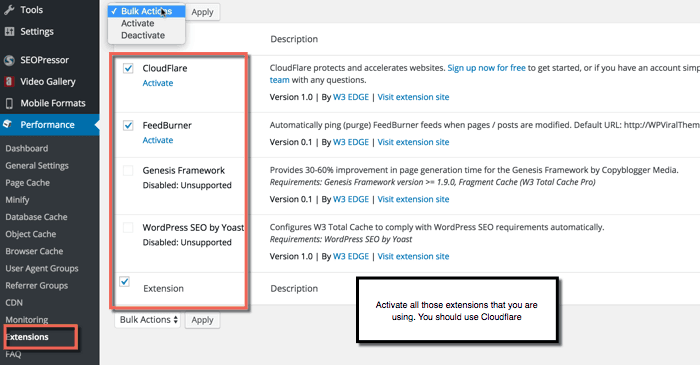The width and height of the screenshot is (700, 365).
Task: Click the Performance cube icon
Action: 8,124
